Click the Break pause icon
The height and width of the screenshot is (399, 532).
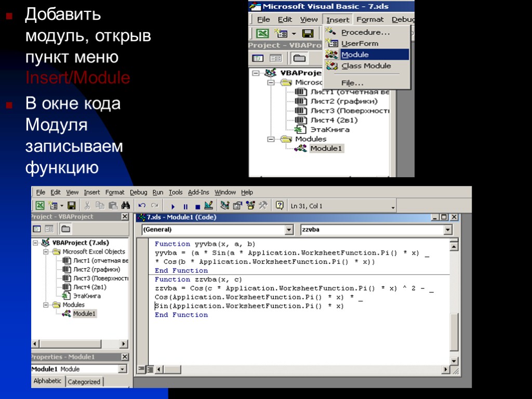point(185,206)
